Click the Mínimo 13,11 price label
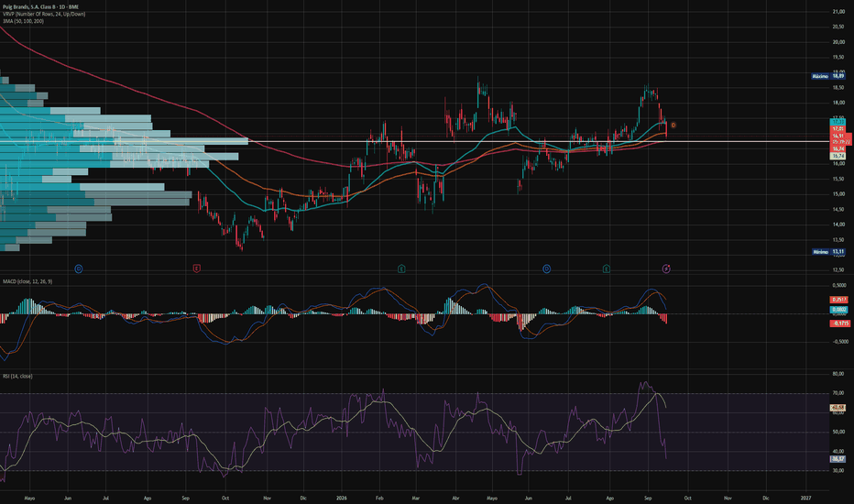854x504 pixels. tap(827, 252)
